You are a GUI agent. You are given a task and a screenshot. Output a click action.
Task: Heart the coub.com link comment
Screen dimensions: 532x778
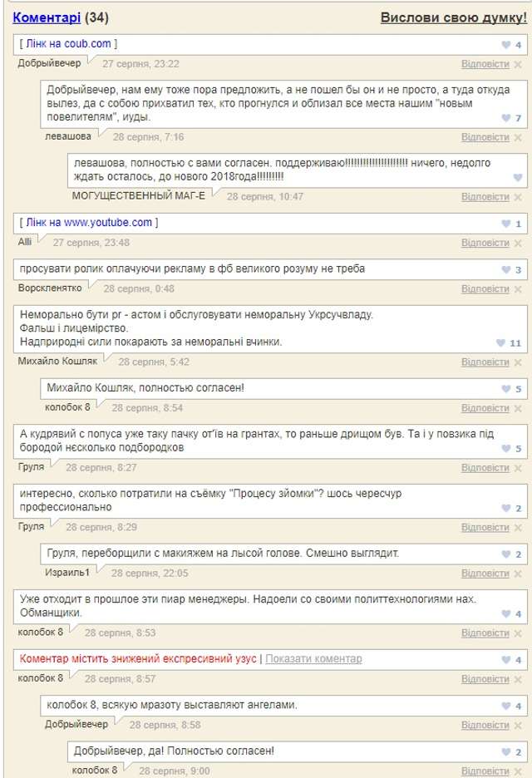pyautogui.click(x=505, y=45)
